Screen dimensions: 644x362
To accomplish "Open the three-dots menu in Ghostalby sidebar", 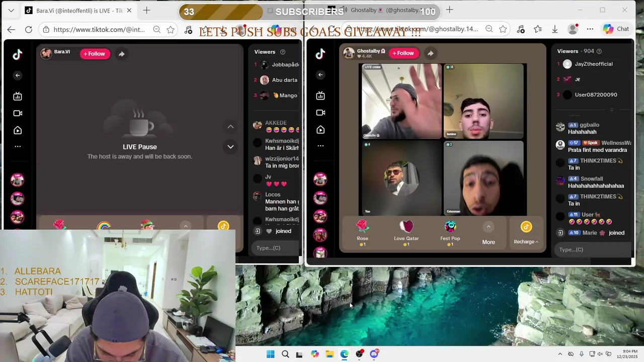I will 320,146.
